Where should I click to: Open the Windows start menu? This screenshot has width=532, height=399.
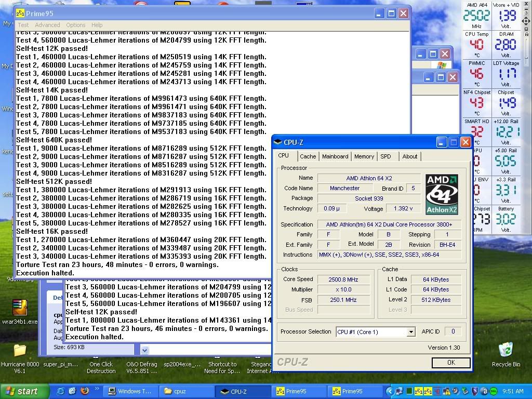[24, 391]
